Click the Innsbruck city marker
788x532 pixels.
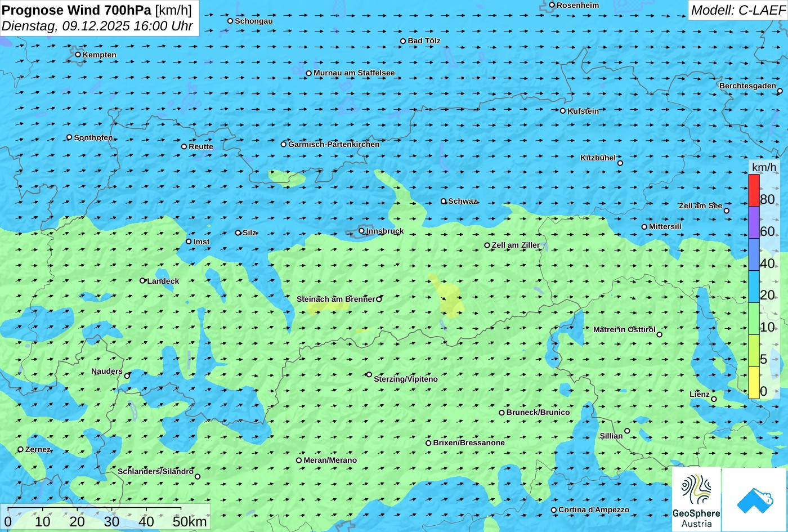[x=361, y=231]
